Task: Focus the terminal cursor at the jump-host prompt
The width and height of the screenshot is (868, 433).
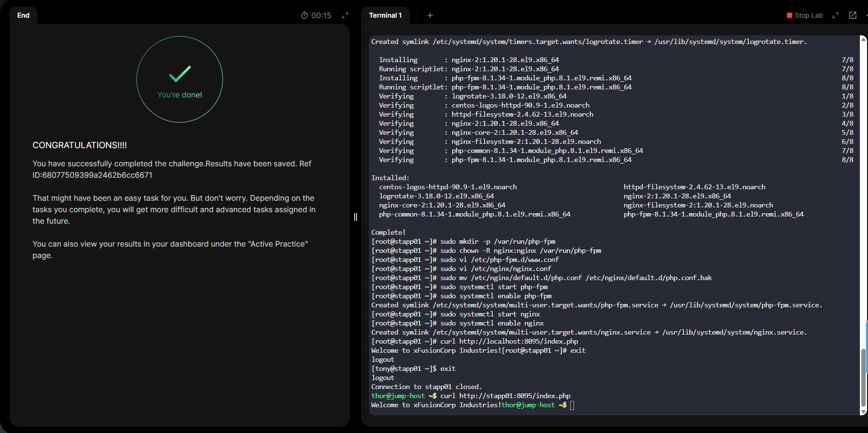Action: pos(572,405)
